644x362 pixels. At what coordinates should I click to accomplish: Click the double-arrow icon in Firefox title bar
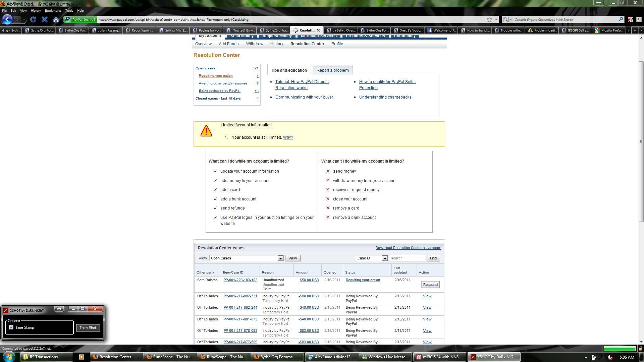pos(599,3)
